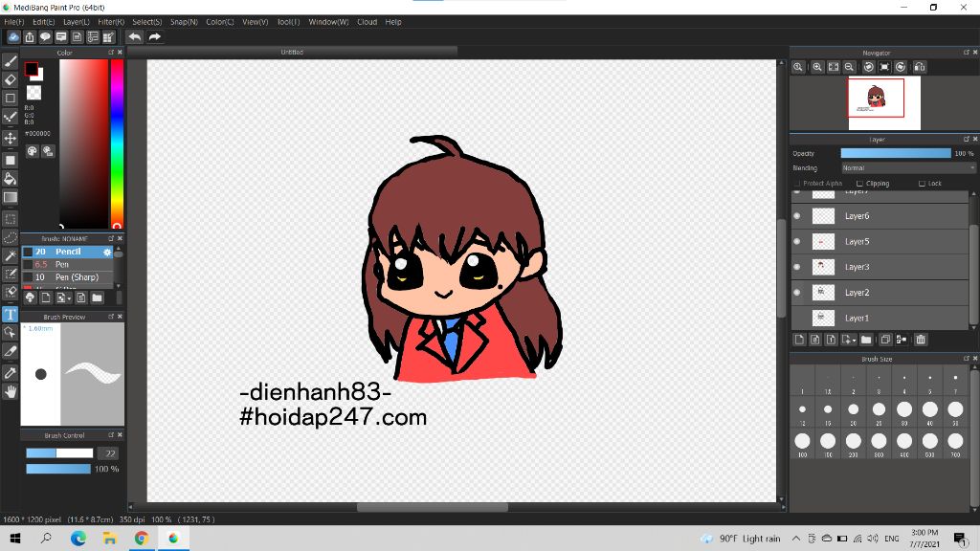
Task: Click the speech bubble icon in toolbar
Action: click(x=45, y=37)
